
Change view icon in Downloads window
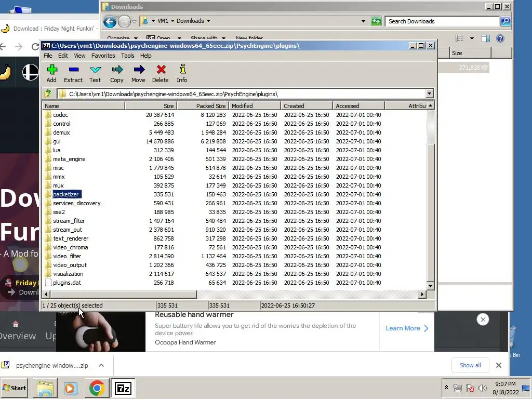459,38
